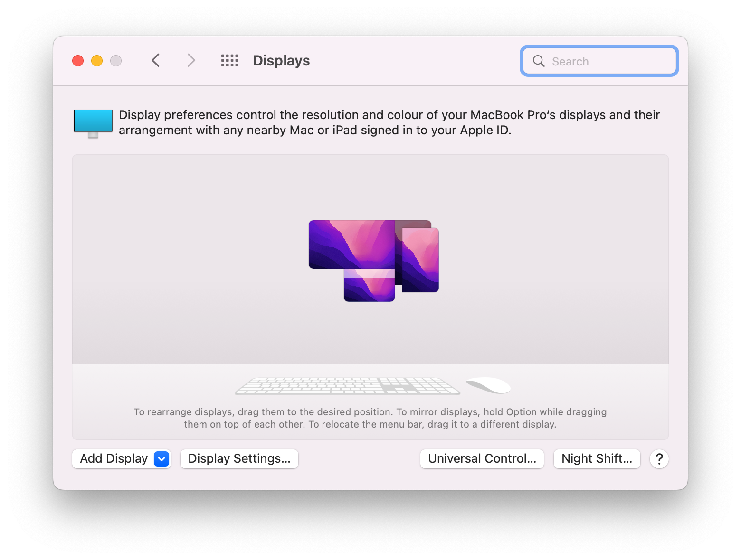
Task: Open Night Shift settings
Action: [x=597, y=459]
